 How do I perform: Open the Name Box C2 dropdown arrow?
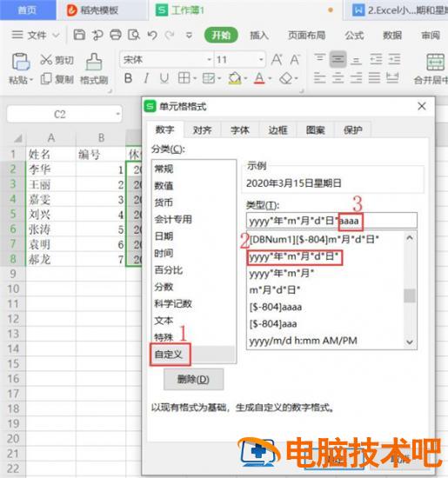click(117, 114)
